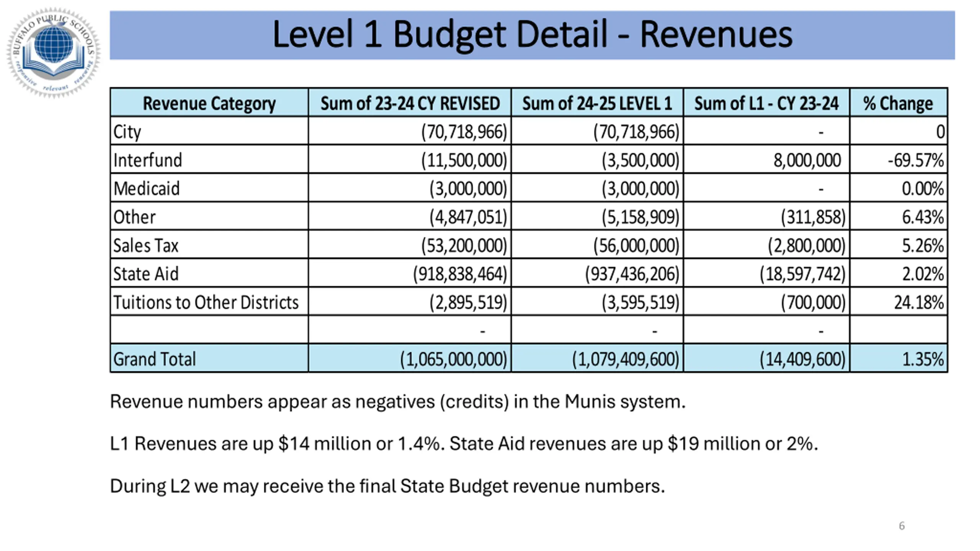980x551 pixels.
Task: Click the Sum of 23-24 CY REVISED header
Action: [x=410, y=103]
